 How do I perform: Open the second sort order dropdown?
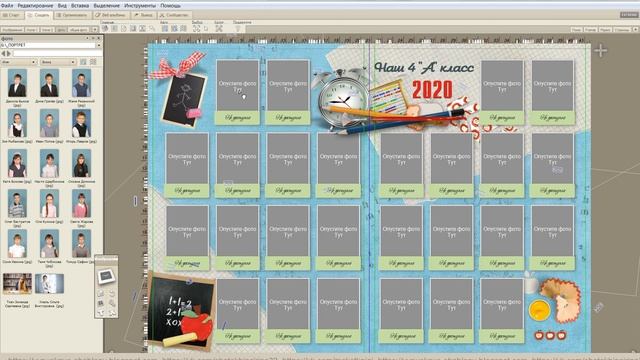coord(58,62)
